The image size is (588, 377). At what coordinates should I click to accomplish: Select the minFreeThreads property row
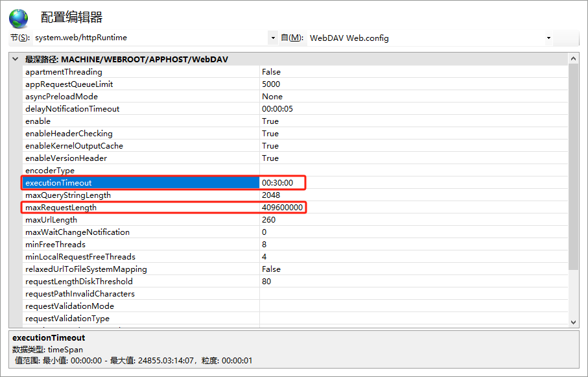pyautogui.click(x=55, y=245)
